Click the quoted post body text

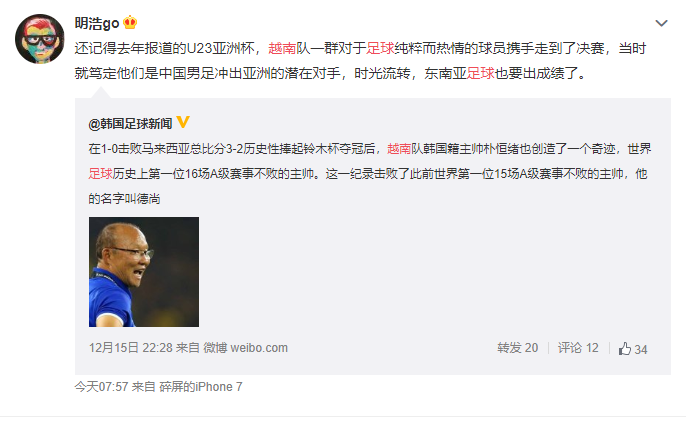(x=370, y=174)
